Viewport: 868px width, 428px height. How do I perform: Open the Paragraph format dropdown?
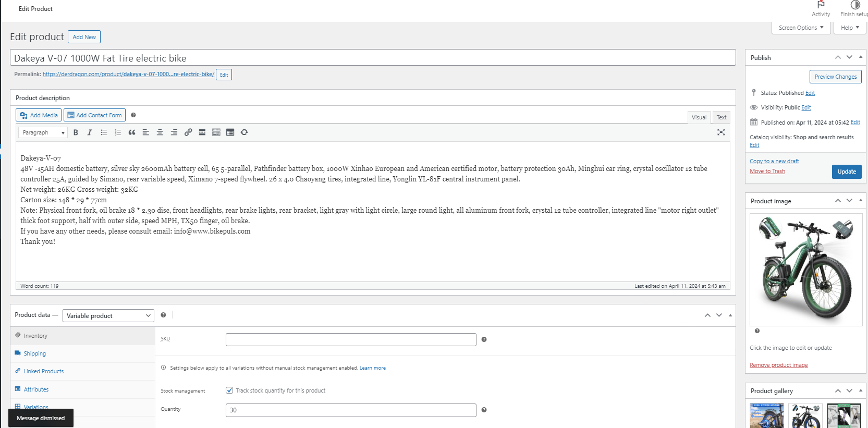point(43,132)
